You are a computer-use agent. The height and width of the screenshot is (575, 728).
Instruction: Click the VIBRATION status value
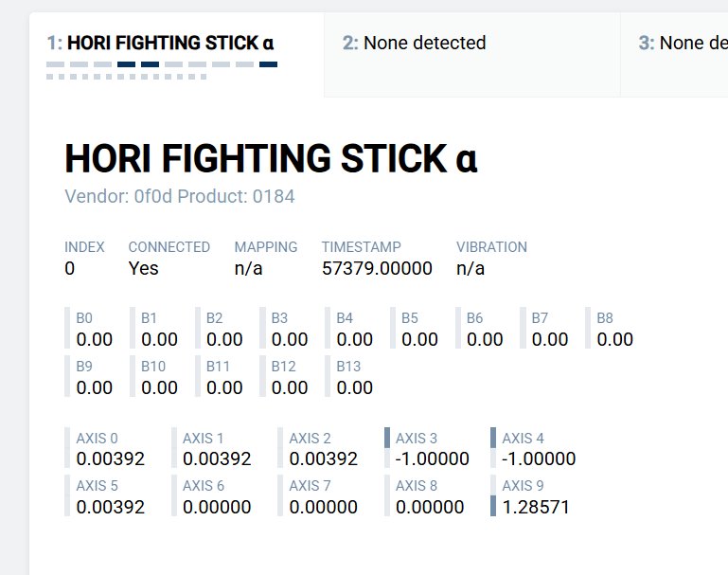[x=471, y=268]
